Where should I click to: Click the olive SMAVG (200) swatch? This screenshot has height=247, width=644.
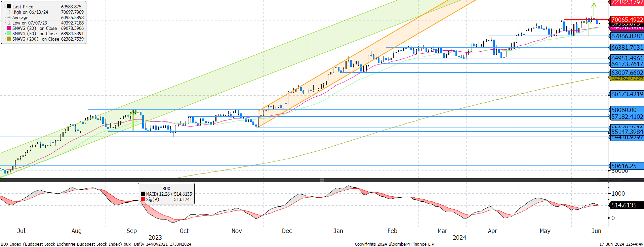[x=9, y=39]
